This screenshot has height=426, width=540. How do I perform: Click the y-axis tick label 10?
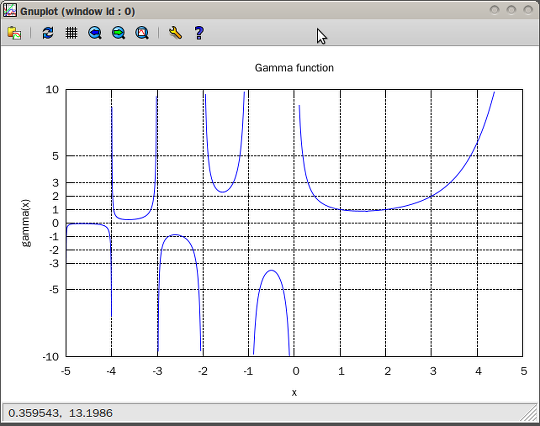(52, 90)
